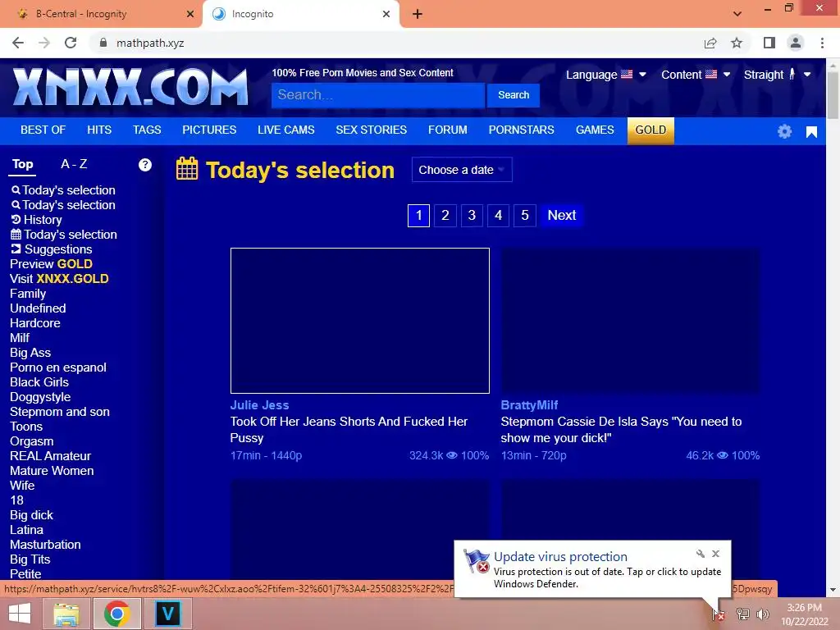Screen dimensions: 840x630
Task: Open the browser side panel
Action: (x=769, y=43)
